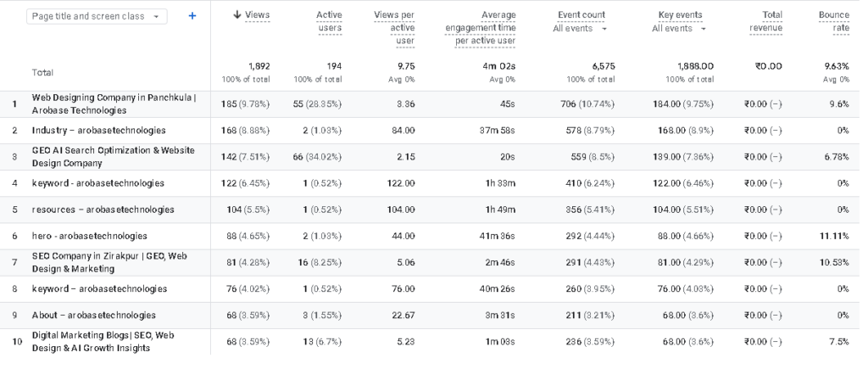Click the About – arobasetechnologies row
Screen dimensions: 868x369
(x=434, y=316)
